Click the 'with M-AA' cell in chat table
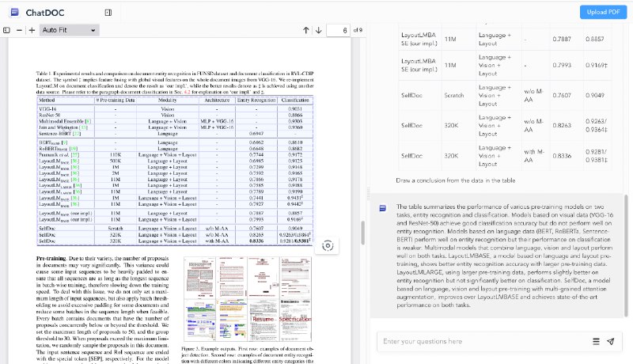633x364 pixels. click(x=534, y=156)
